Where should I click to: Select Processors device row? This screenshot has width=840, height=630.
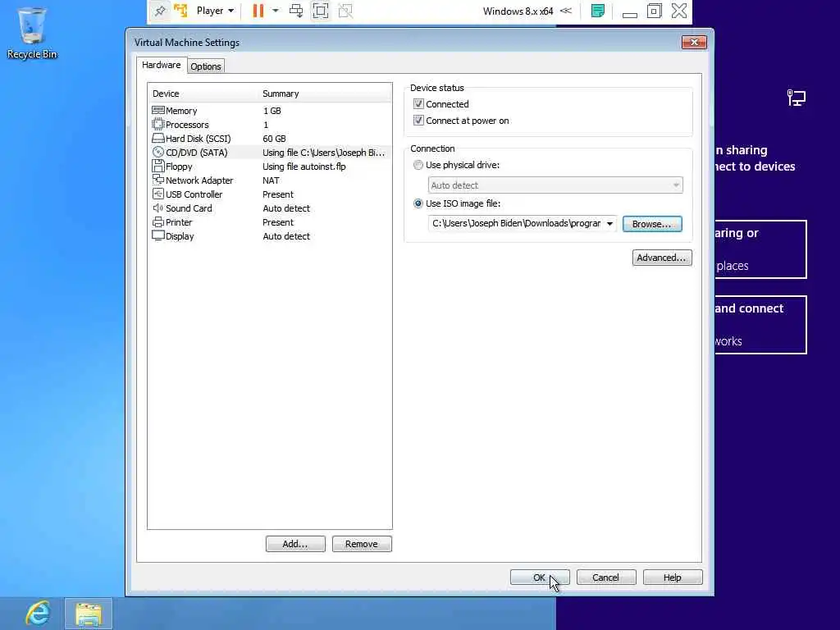269,125
